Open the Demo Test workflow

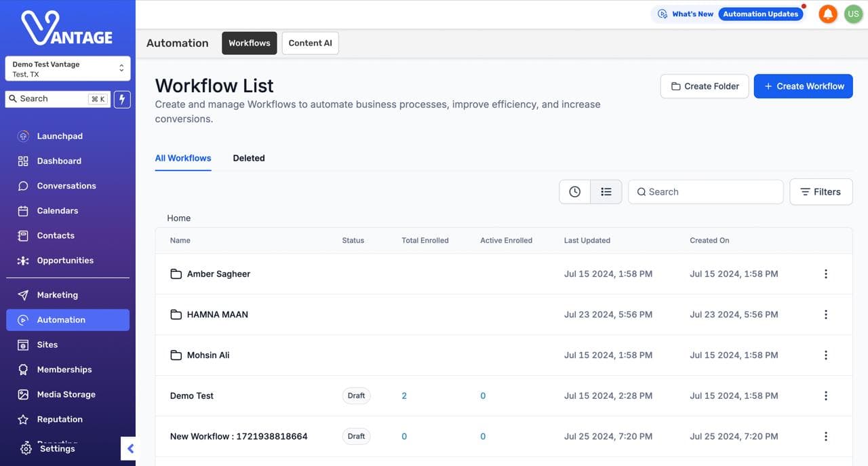(192, 396)
